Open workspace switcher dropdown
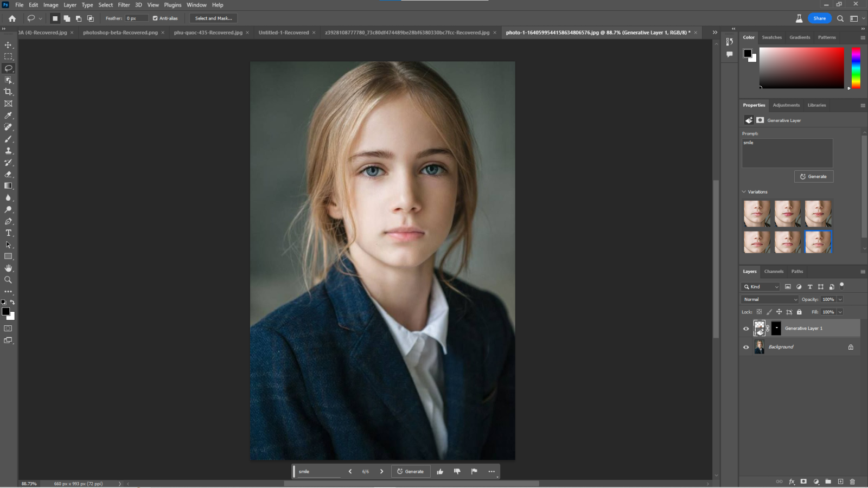Viewport: 868px width, 488px height. [x=857, y=18]
